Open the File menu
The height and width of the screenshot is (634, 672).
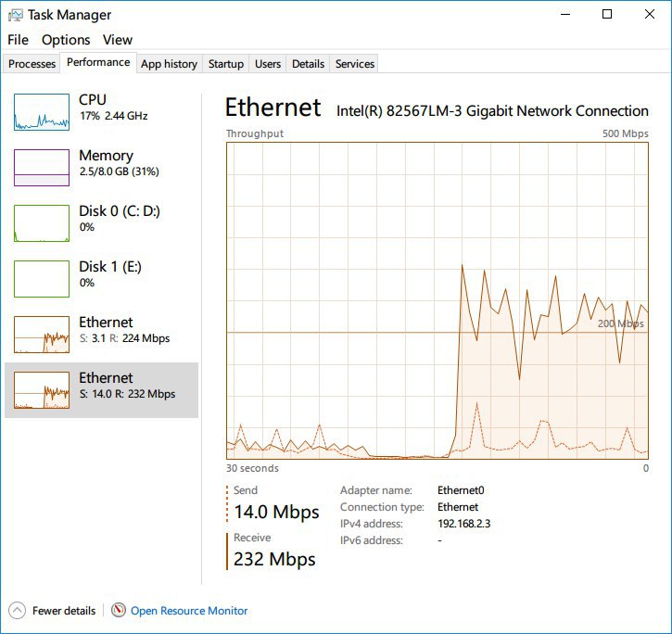pyautogui.click(x=18, y=40)
